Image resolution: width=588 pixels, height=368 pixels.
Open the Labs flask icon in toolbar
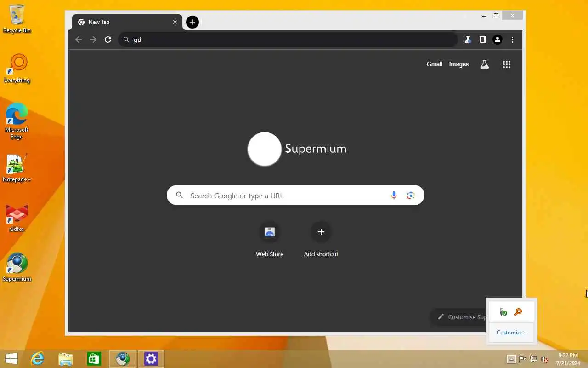[468, 40]
